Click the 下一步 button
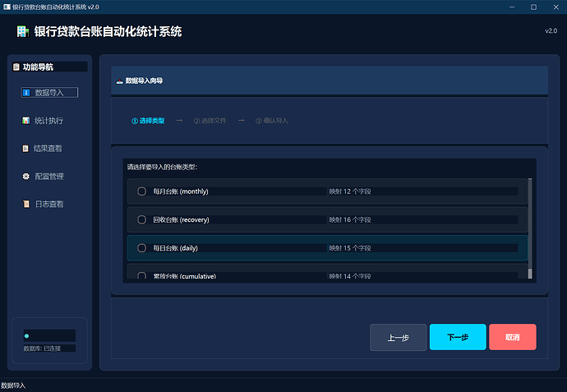The height and width of the screenshot is (392, 567). pyautogui.click(x=458, y=337)
